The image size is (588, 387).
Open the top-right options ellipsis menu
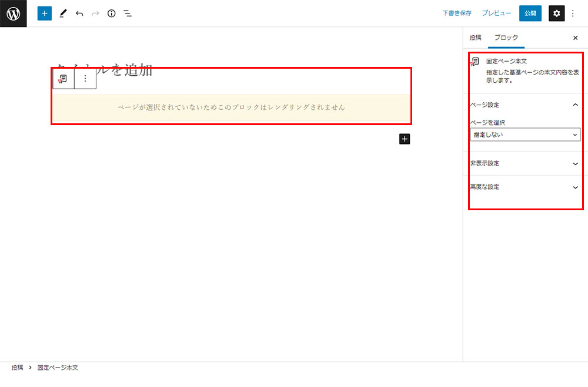[573, 14]
